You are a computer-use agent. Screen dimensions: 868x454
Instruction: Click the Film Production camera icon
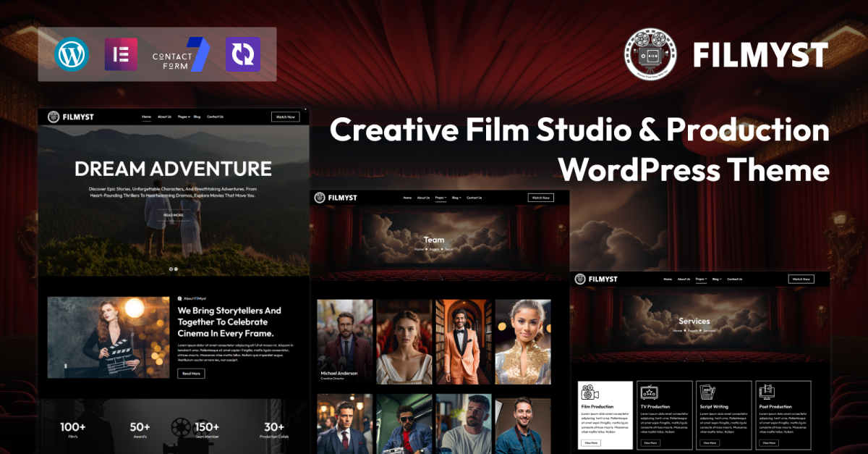pos(589,392)
